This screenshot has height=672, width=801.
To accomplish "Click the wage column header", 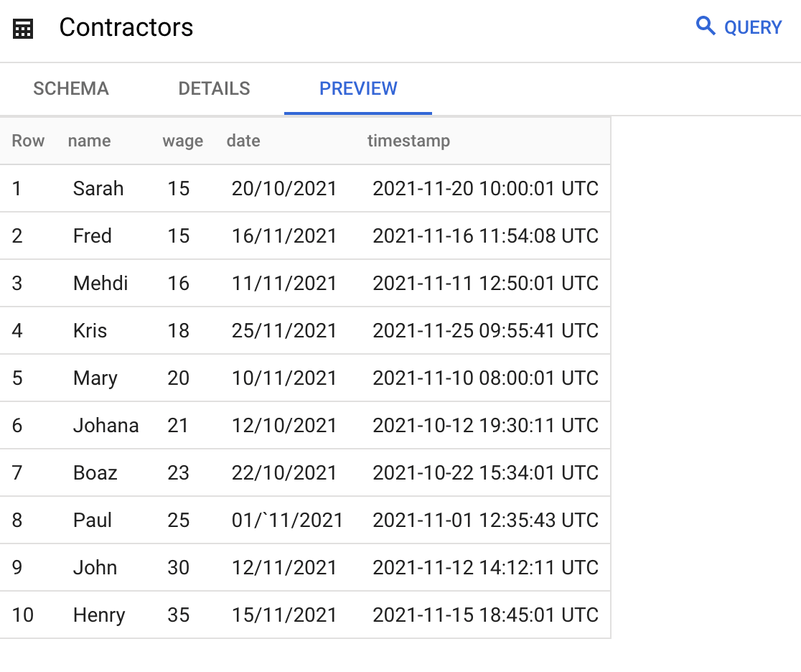I will [182, 141].
